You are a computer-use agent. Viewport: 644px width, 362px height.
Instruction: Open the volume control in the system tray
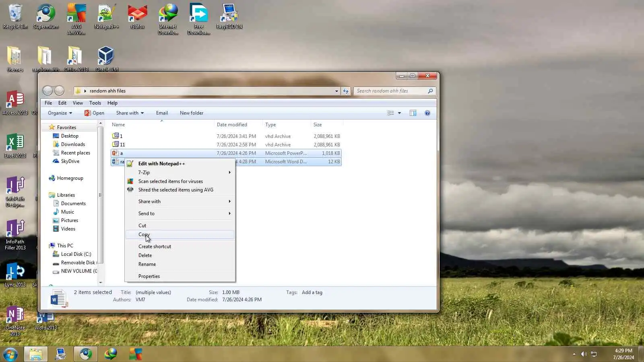coord(584,354)
